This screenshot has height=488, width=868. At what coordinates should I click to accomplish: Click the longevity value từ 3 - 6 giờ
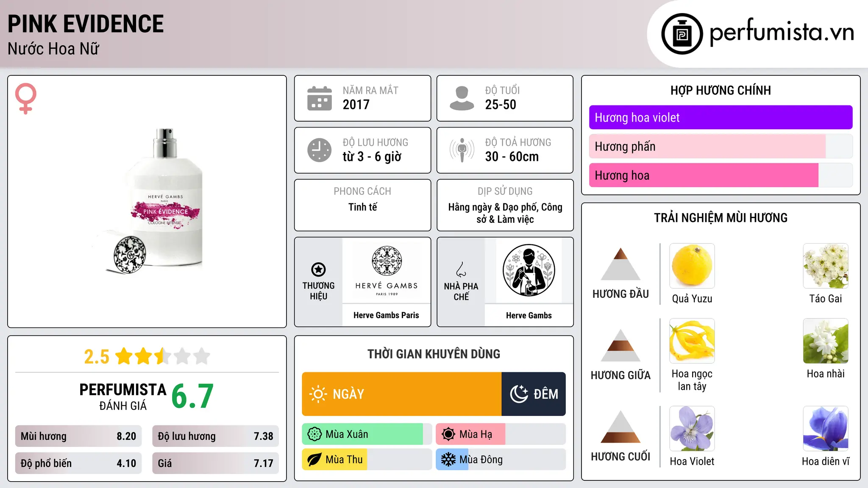pos(372,157)
